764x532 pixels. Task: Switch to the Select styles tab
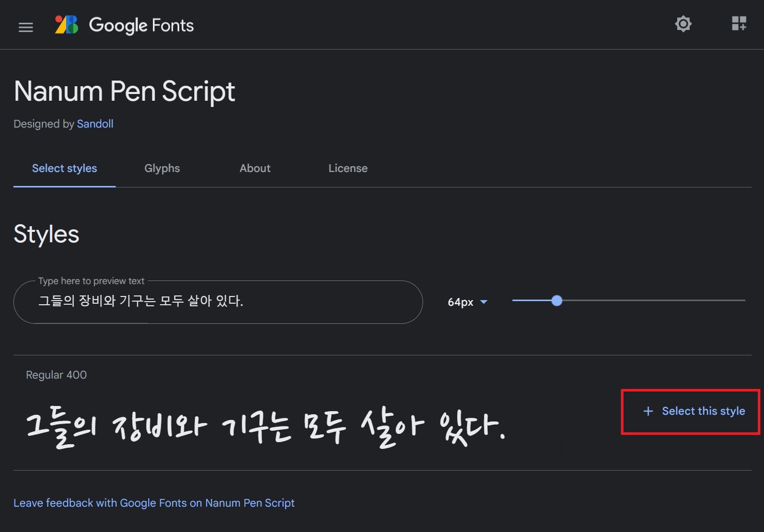pos(65,168)
